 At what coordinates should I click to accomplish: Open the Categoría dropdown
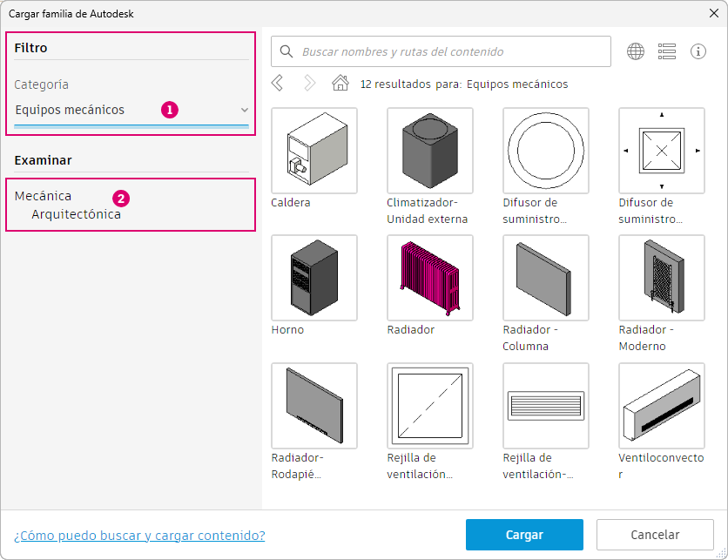pyautogui.click(x=131, y=110)
